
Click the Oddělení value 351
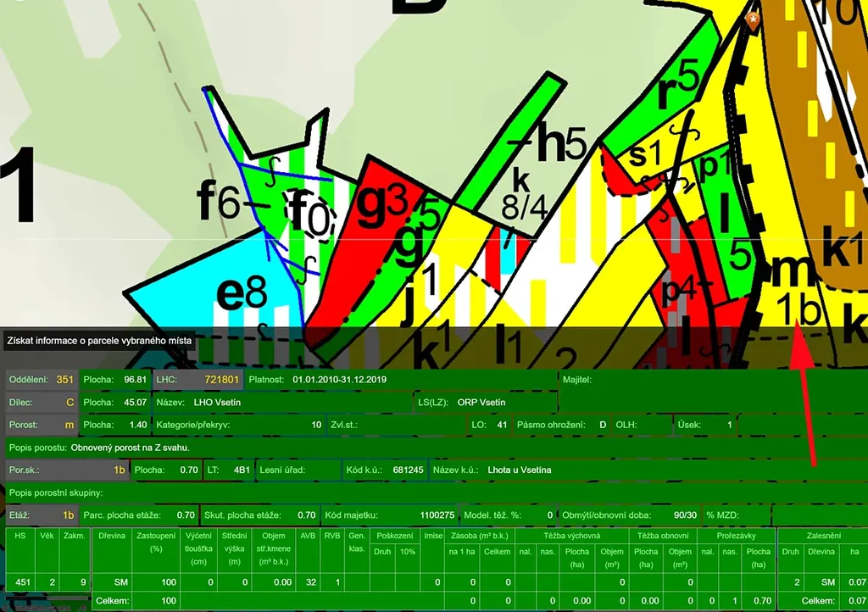[64, 379]
